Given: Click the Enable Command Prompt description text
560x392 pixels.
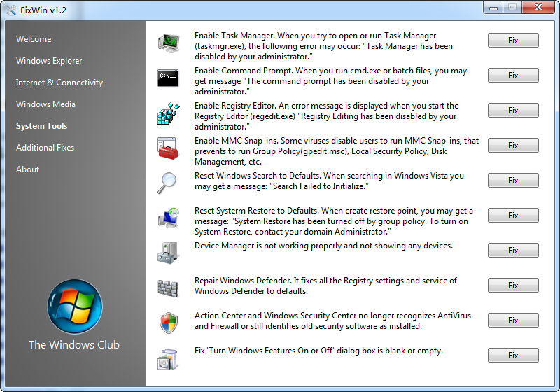Looking at the screenshot, I should click(x=330, y=81).
